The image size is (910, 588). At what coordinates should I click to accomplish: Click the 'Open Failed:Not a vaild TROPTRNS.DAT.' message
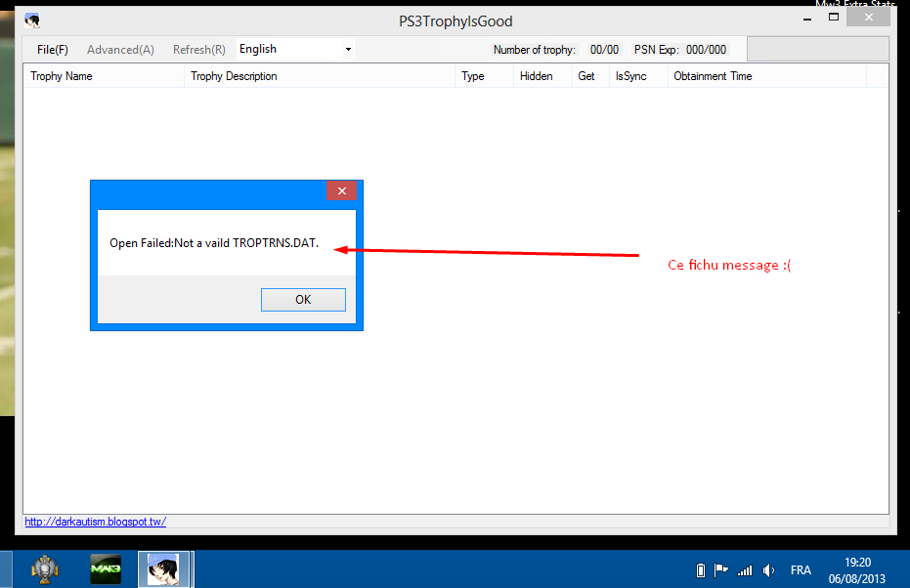pyautogui.click(x=214, y=243)
